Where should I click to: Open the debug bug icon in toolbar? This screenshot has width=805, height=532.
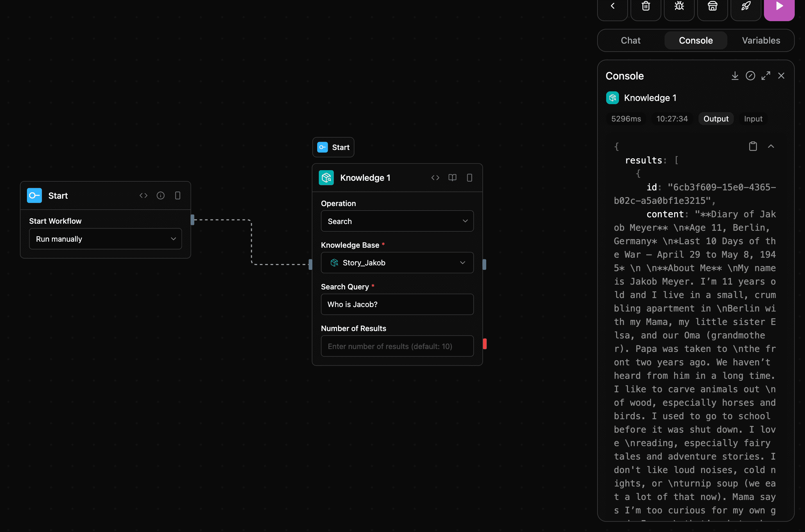(679, 6)
